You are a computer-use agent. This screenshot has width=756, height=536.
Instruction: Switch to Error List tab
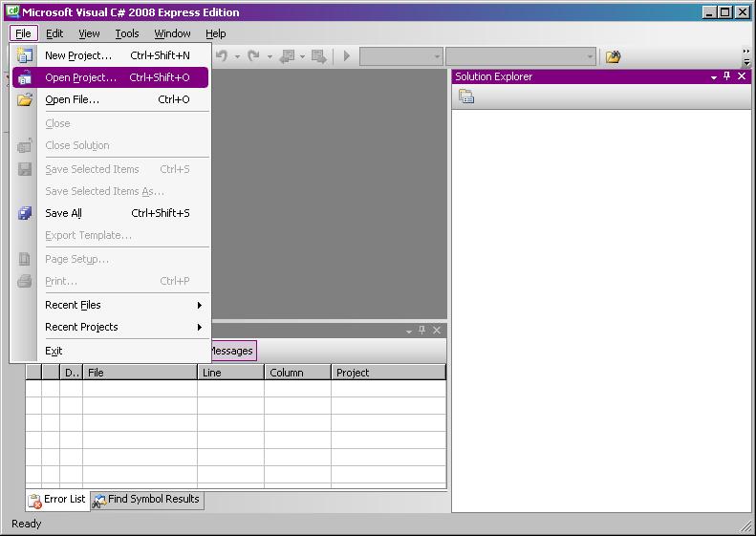click(57, 500)
